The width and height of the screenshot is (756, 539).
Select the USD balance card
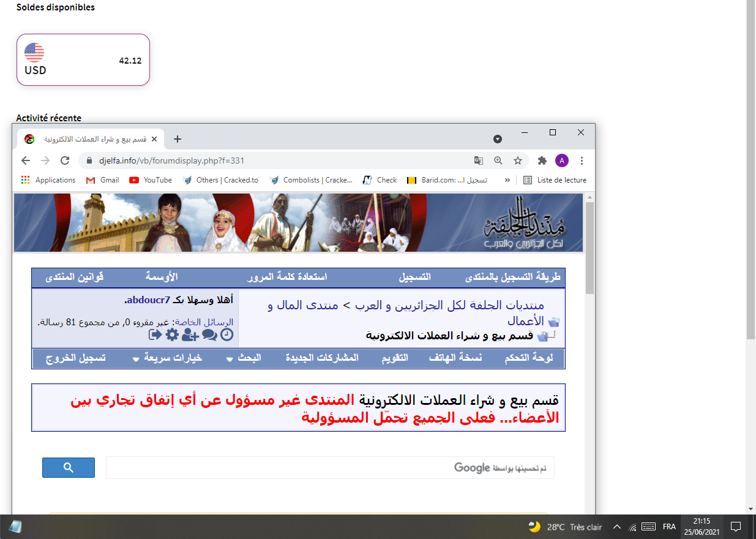(x=83, y=59)
